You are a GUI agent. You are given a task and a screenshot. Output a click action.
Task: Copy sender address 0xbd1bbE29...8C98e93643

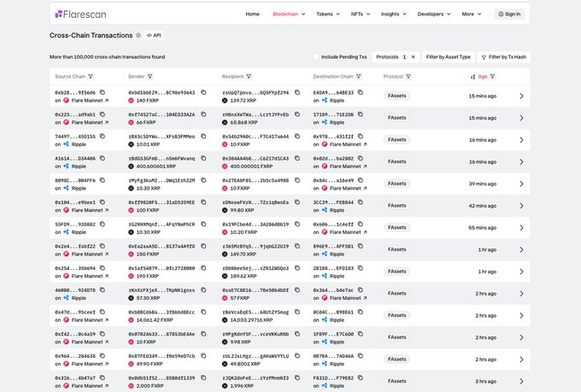(x=203, y=92)
